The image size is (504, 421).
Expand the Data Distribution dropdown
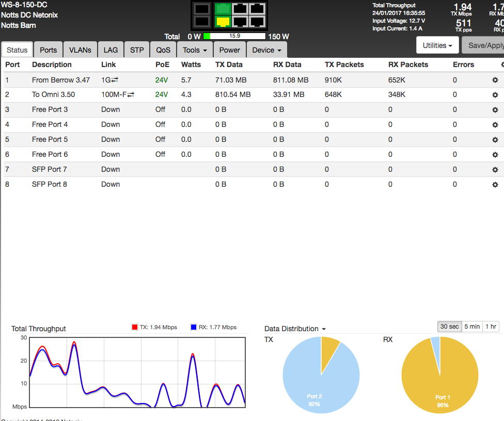[x=295, y=329]
